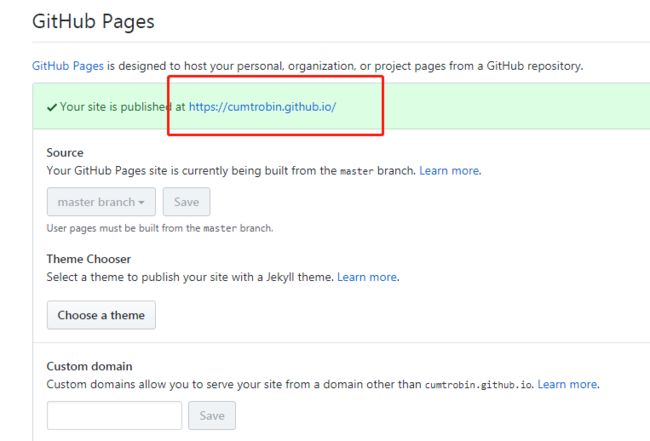Click the 'User pages must be built' note

[160, 228]
